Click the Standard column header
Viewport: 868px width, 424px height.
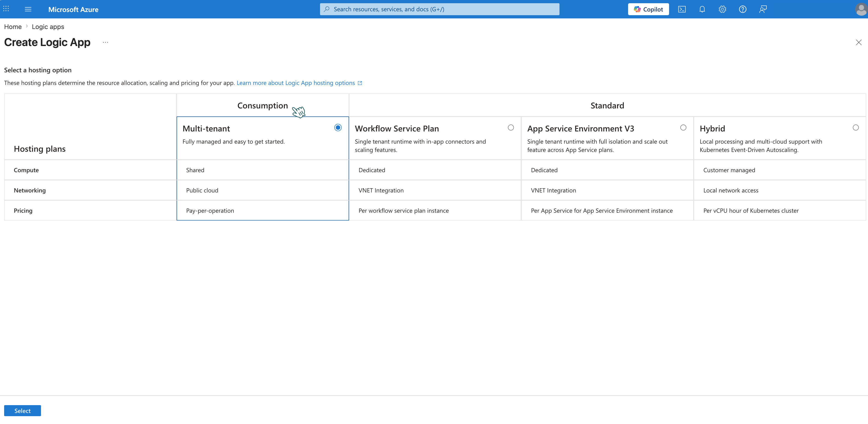click(607, 105)
